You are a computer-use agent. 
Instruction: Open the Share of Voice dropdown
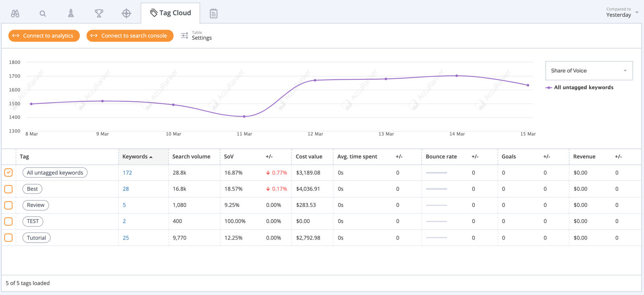coord(588,71)
